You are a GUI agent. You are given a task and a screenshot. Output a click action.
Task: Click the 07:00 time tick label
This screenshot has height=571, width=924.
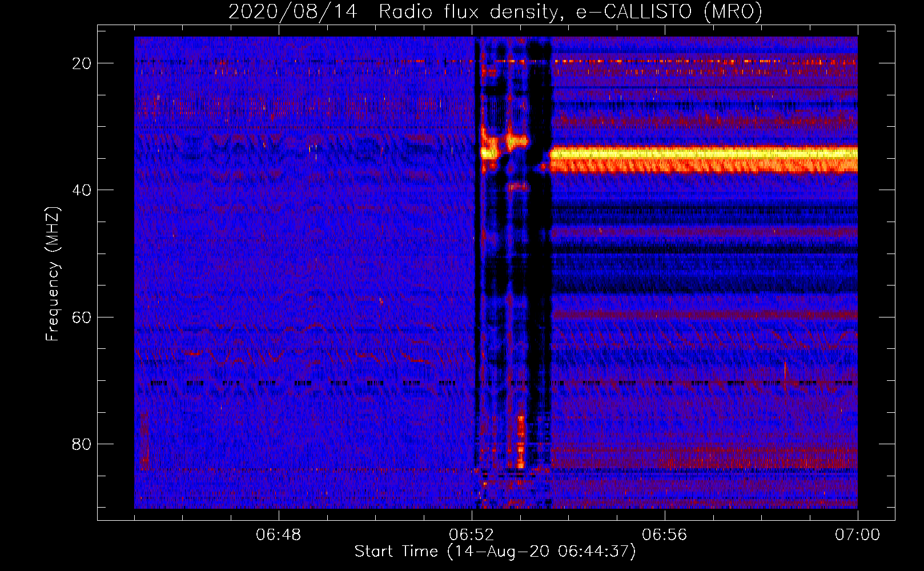(858, 535)
